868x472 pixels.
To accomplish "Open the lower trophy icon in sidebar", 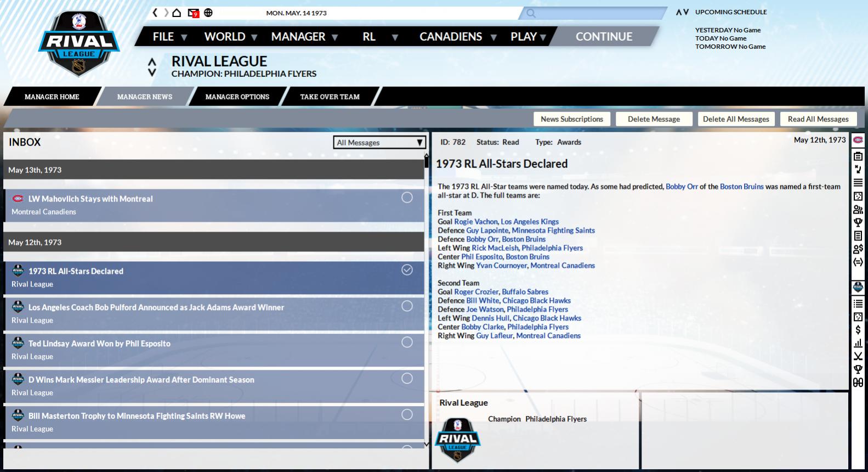I will click(x=858, y=369).
